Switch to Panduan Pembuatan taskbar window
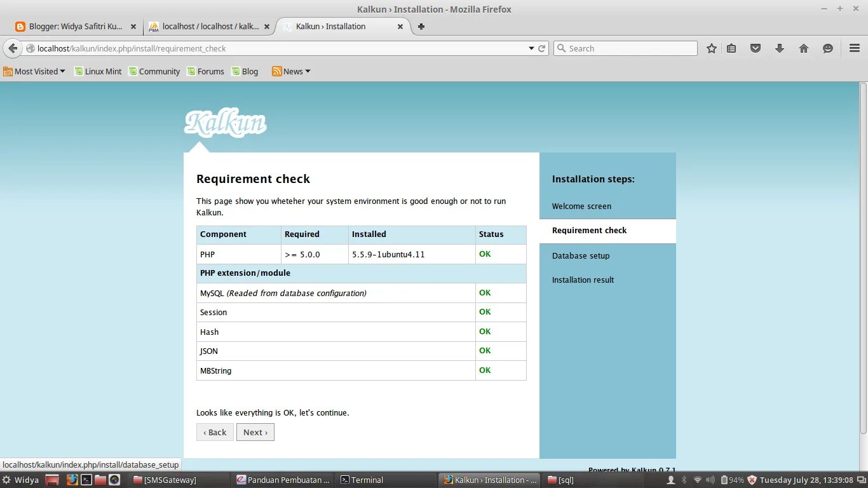 tap(283, 480)
